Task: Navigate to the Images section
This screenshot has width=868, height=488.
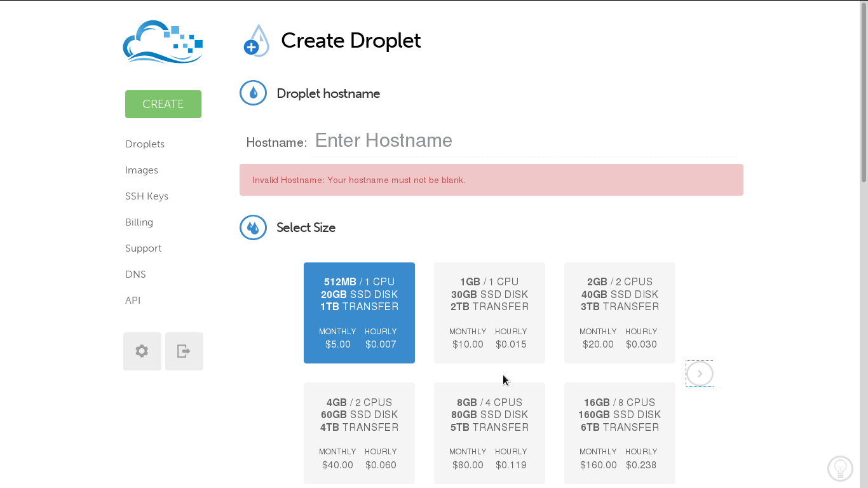Action: [x=142, y=170]
